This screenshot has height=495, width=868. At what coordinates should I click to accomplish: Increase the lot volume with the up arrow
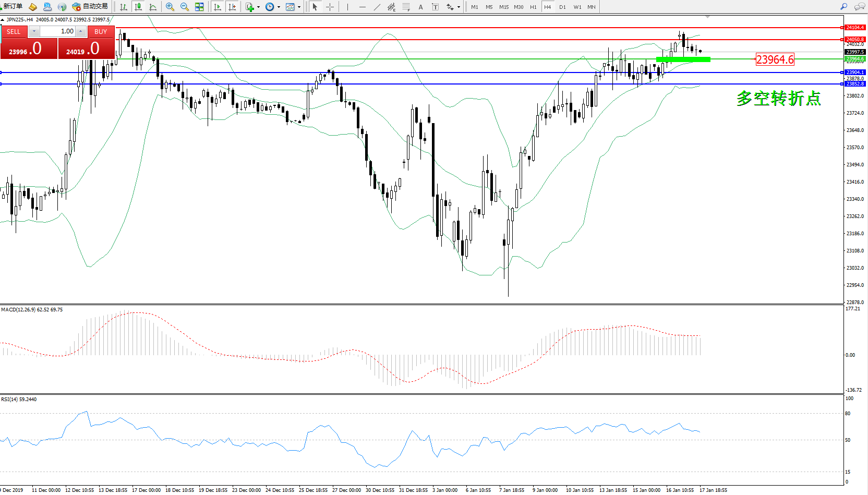(x=80, y=31)
